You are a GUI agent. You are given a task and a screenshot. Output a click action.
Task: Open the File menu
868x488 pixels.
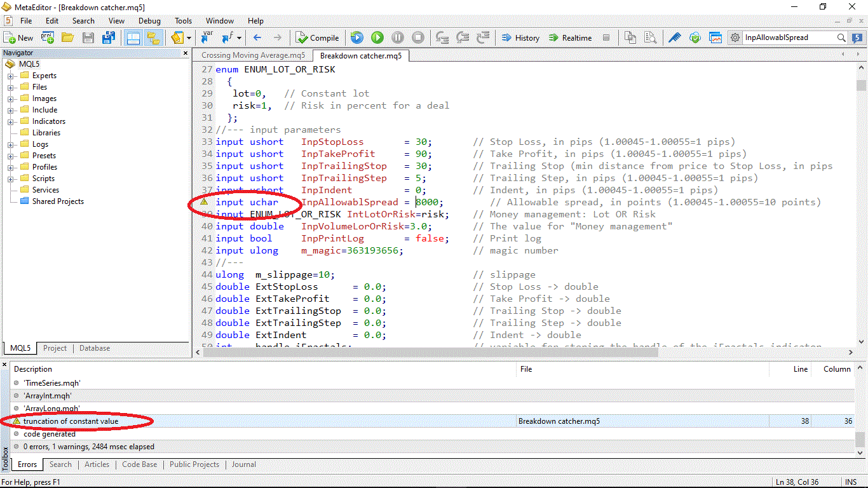point(26,21)
